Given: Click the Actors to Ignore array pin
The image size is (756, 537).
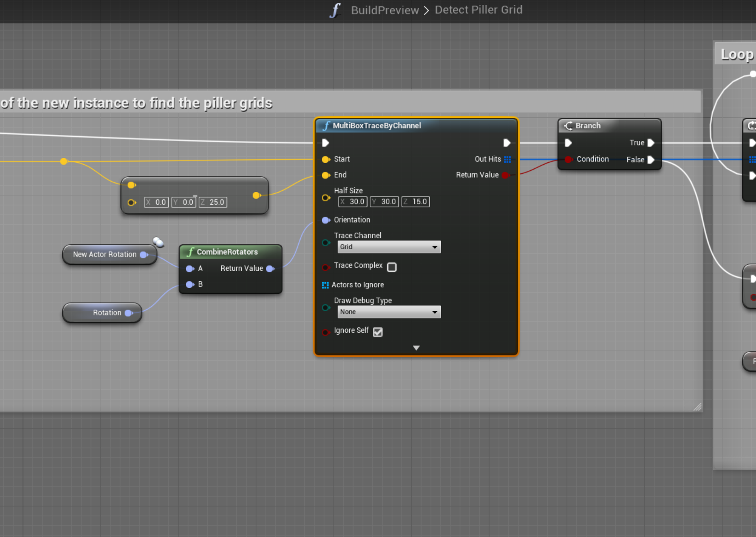Looking at the screenshot, I should 325,285.
